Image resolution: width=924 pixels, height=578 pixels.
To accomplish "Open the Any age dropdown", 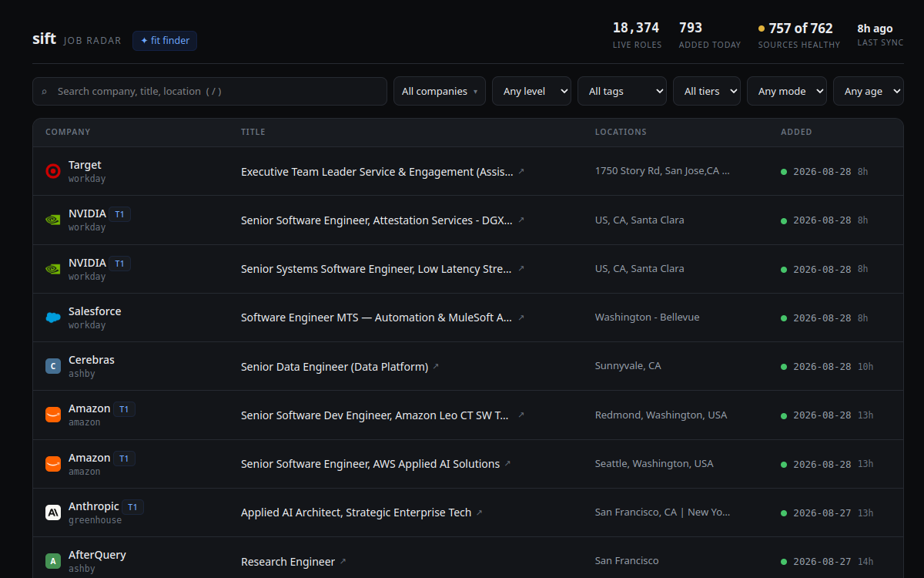I will pos(869,91).
